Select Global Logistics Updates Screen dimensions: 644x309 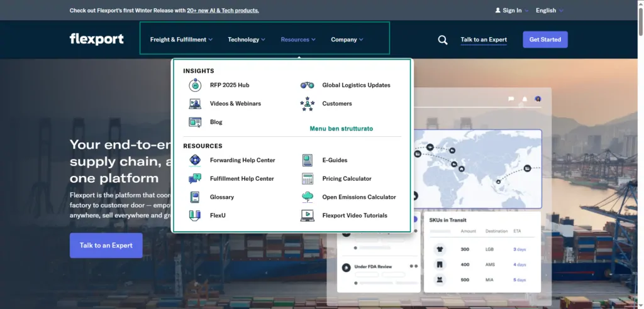356,85
